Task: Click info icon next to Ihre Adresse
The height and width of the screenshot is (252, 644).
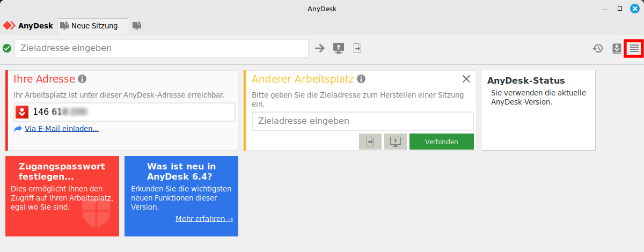Action: coord(82,79)
